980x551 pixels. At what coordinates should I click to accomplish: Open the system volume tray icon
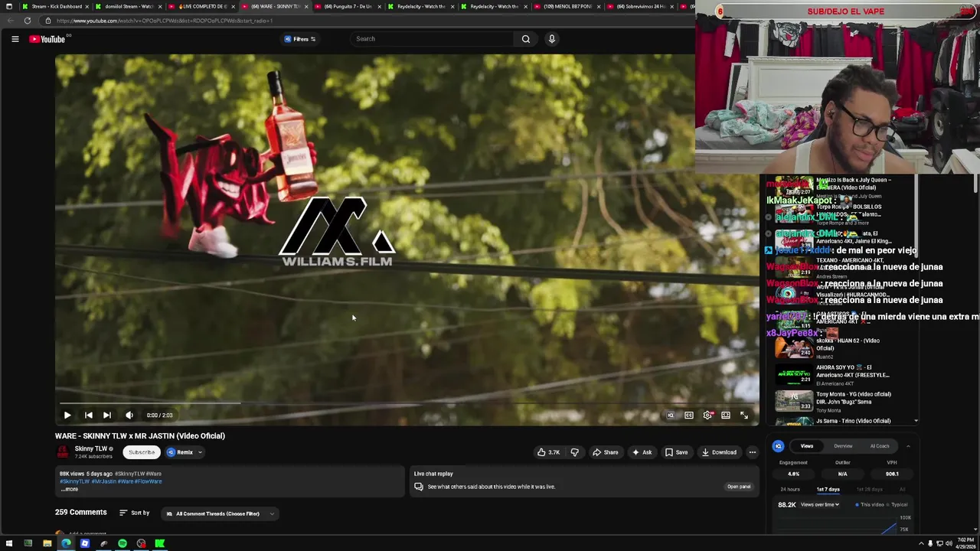coord(949,543)
